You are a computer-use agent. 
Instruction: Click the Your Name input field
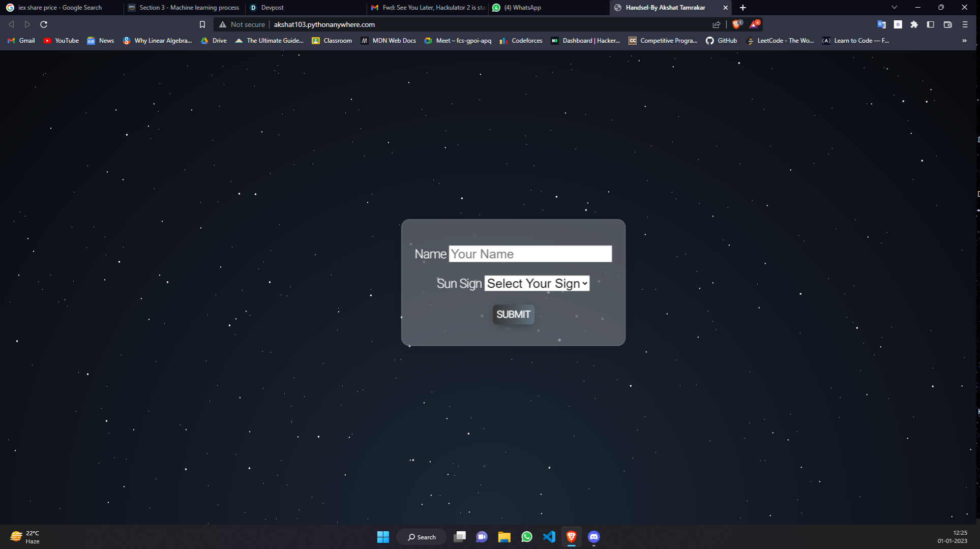click(530, 254)
